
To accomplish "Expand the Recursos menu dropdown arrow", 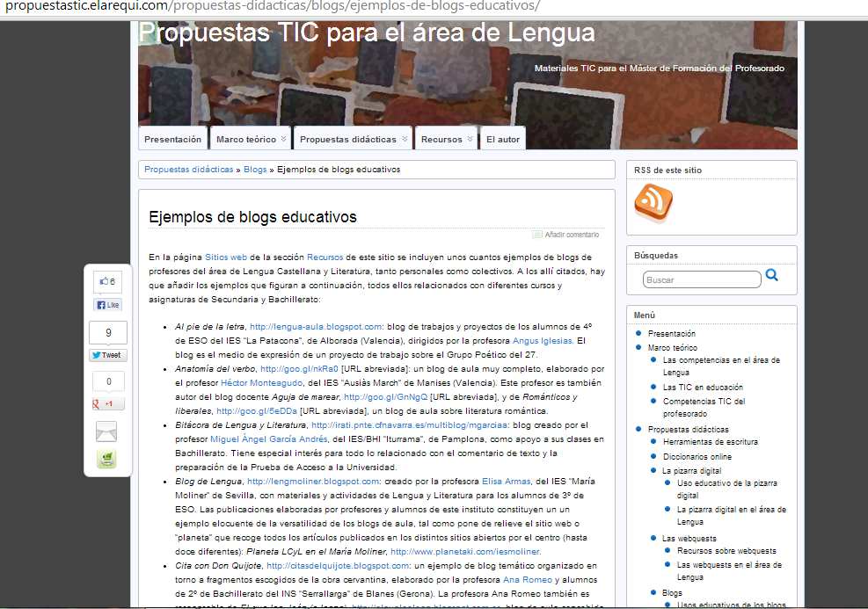I will [470, 139].
